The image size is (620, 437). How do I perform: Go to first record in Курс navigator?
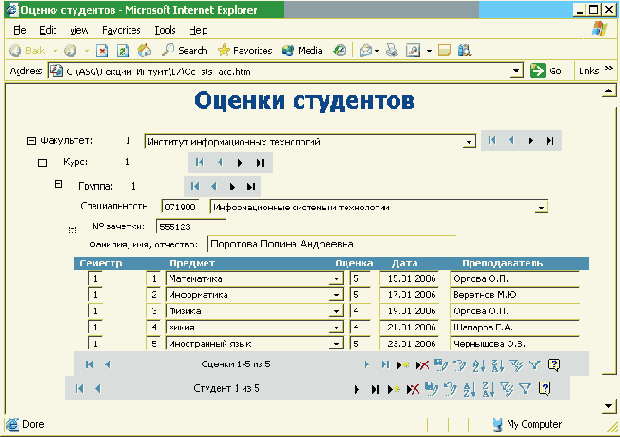tap(199, 162)
